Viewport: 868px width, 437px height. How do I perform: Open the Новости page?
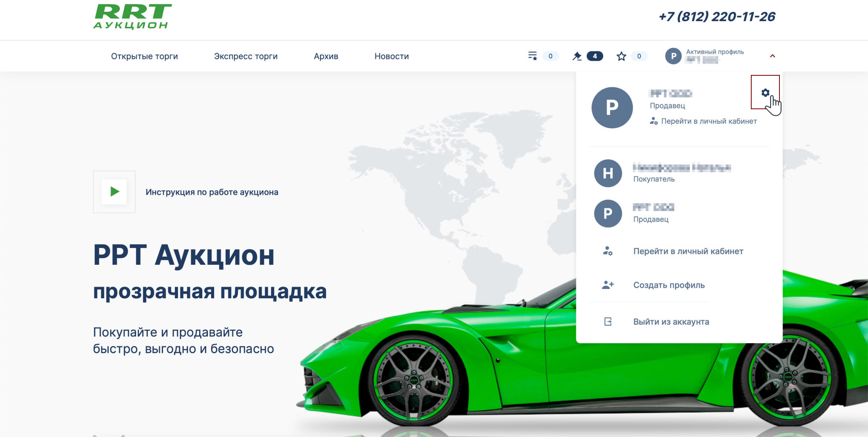[392, 56]
